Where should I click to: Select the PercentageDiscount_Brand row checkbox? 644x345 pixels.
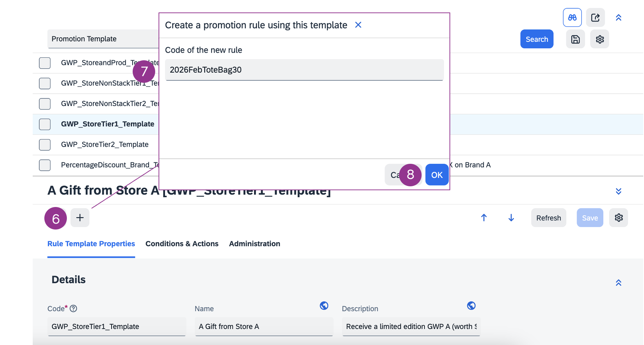tap(45, 165)
